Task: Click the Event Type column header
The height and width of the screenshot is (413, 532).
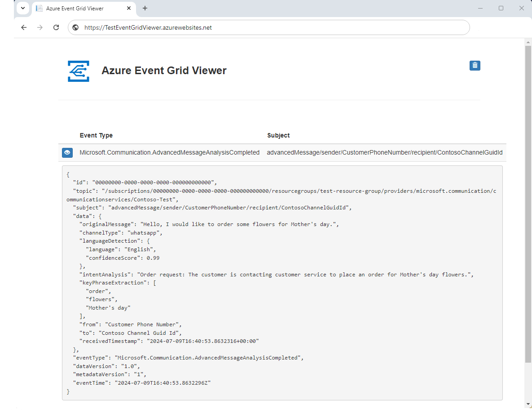Action: [96, 135]
